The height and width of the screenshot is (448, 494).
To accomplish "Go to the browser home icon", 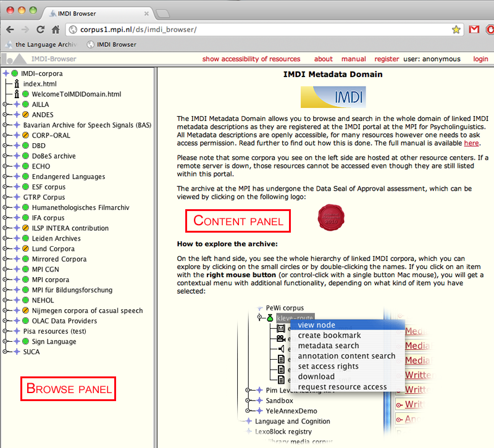I will tap(56, 30).
